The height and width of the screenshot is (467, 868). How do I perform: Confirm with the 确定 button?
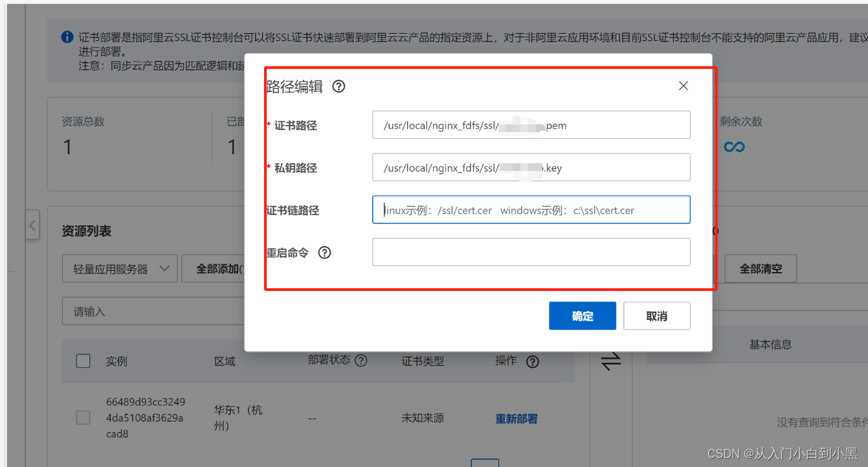(x=583, y=316)
